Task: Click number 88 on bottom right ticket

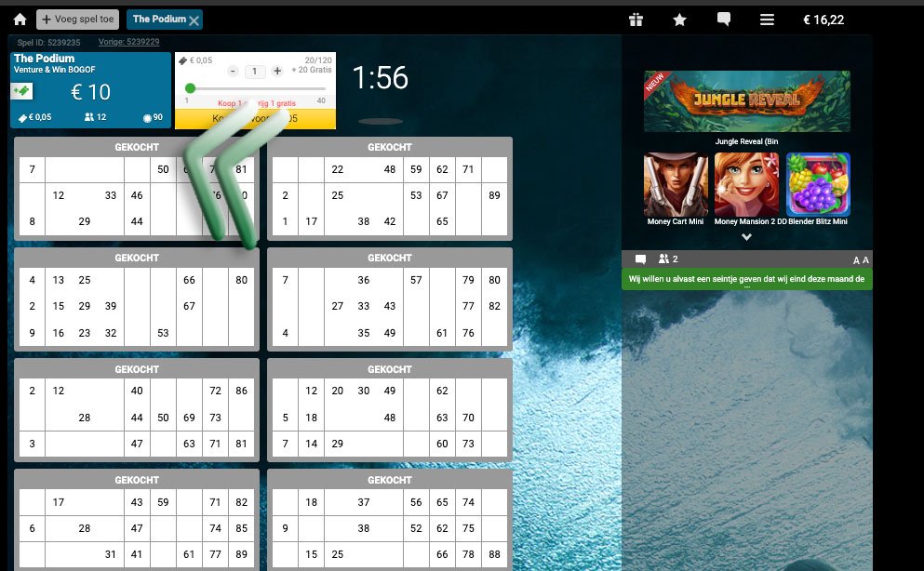Action: click(494, 554)
